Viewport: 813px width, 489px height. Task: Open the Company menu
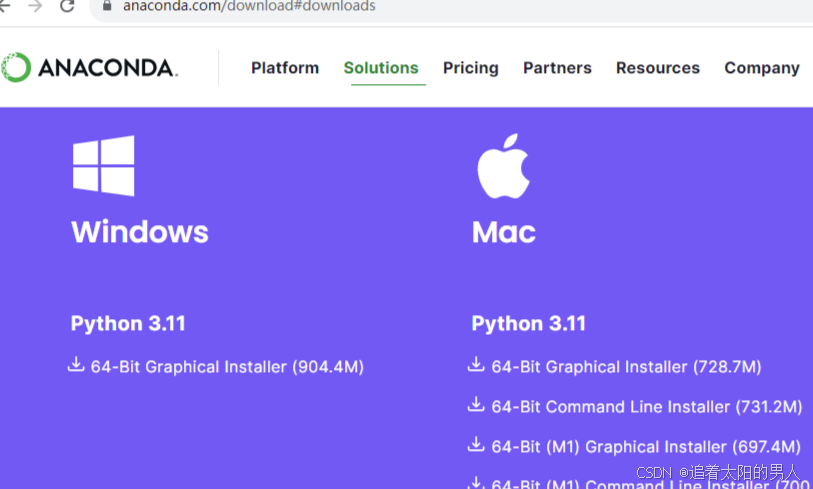tap(762, 68)
